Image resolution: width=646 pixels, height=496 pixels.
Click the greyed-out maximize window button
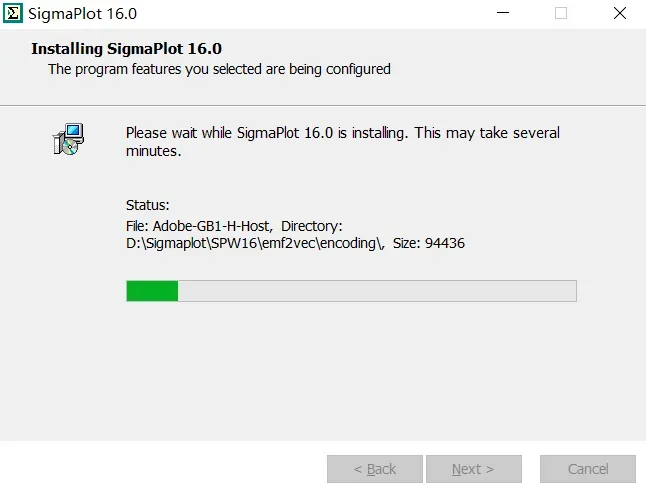click(561, 13)
